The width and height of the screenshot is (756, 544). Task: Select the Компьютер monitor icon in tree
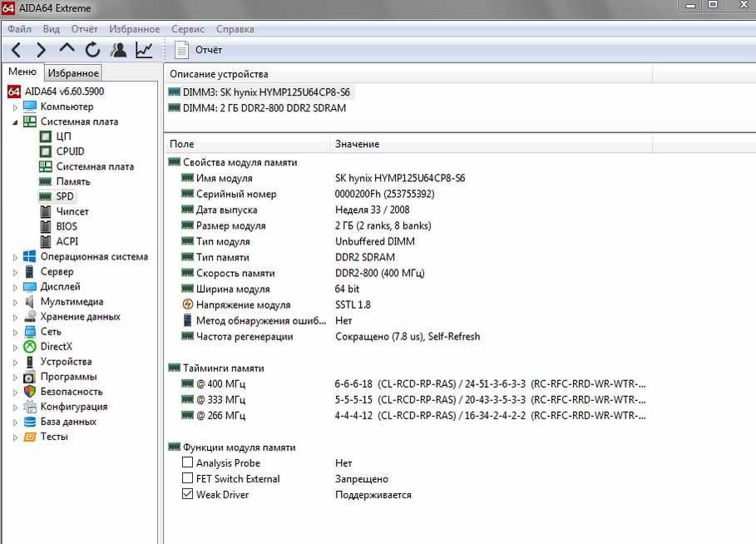[x=30, y=106]
